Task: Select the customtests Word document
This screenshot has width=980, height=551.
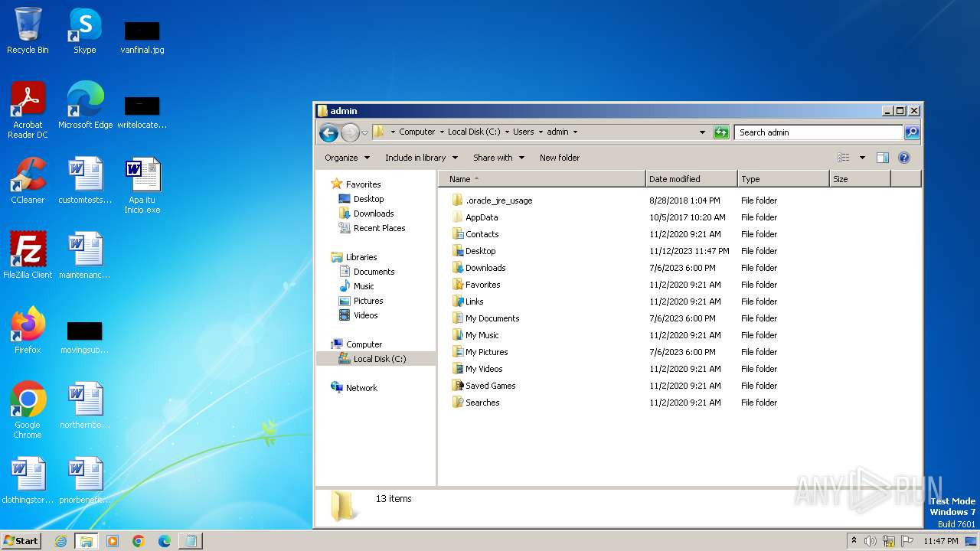Action: click(x=85, y=181)
